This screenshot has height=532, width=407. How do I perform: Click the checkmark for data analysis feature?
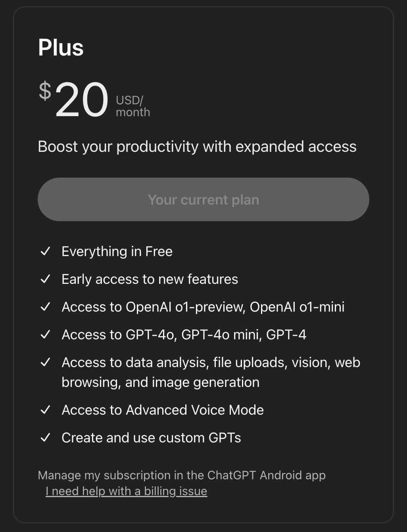[x=46, y=362]
